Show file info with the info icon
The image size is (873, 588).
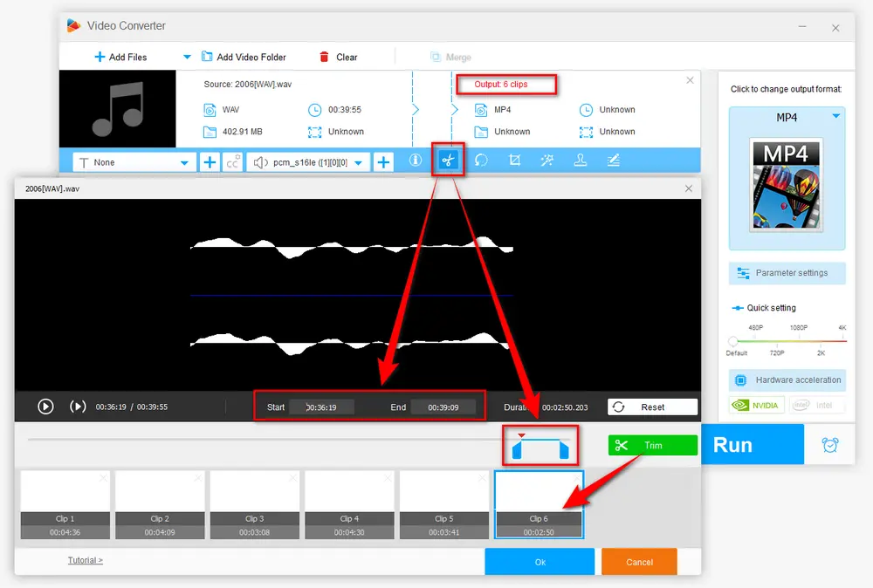(x=416, y=161)
